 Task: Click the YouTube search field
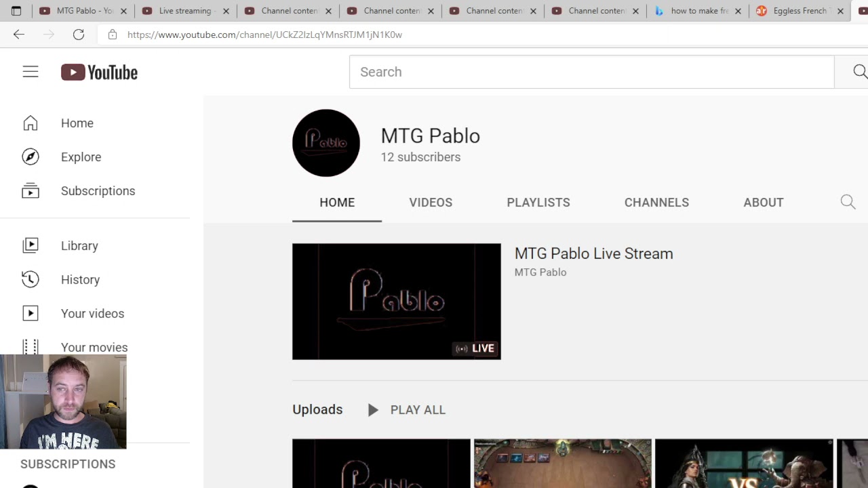(x=591, y=72)
